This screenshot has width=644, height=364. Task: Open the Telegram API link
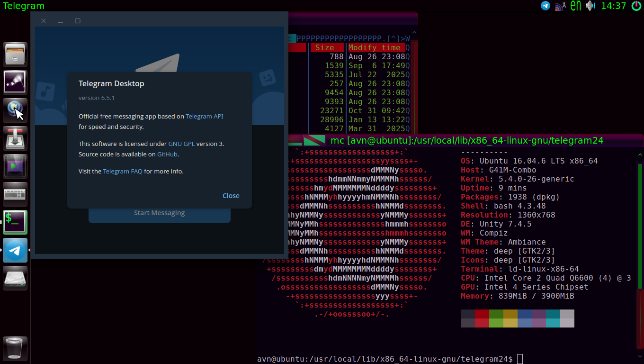[x=204, y=116]
